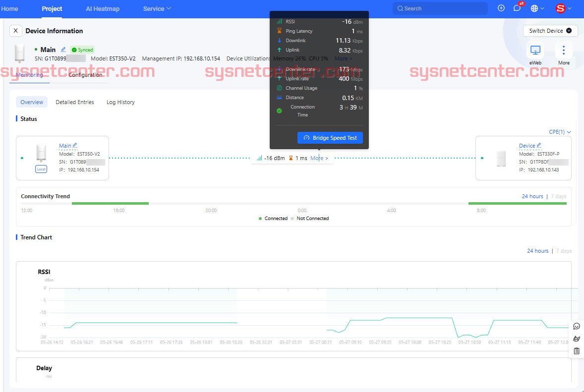Open the Device link in CPE card
Viewport: 584px width, 392px height.
click(526, 146)
